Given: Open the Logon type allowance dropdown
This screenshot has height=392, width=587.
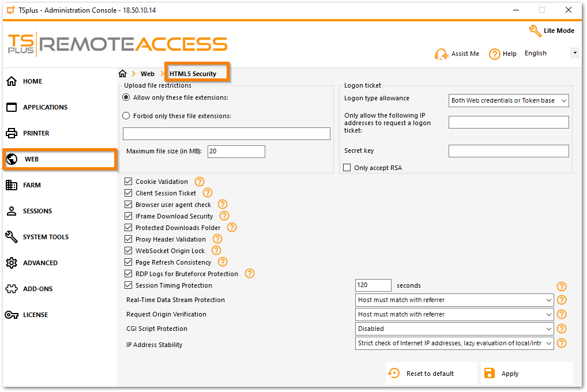Looking at the screenshot, I should coord(508,100).
